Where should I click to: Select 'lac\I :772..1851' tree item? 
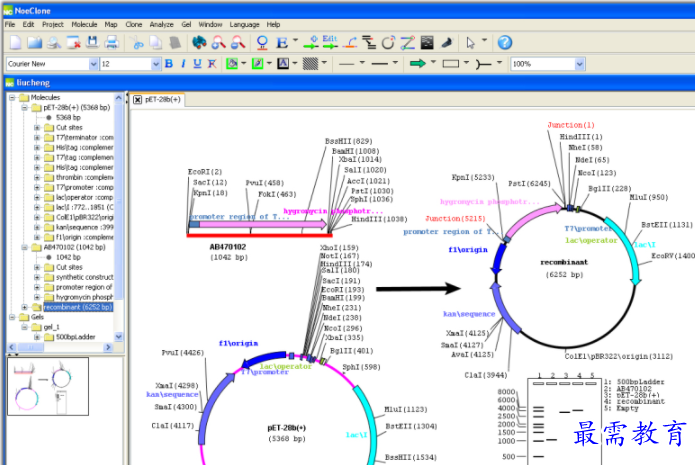click(x=84, y=207)
